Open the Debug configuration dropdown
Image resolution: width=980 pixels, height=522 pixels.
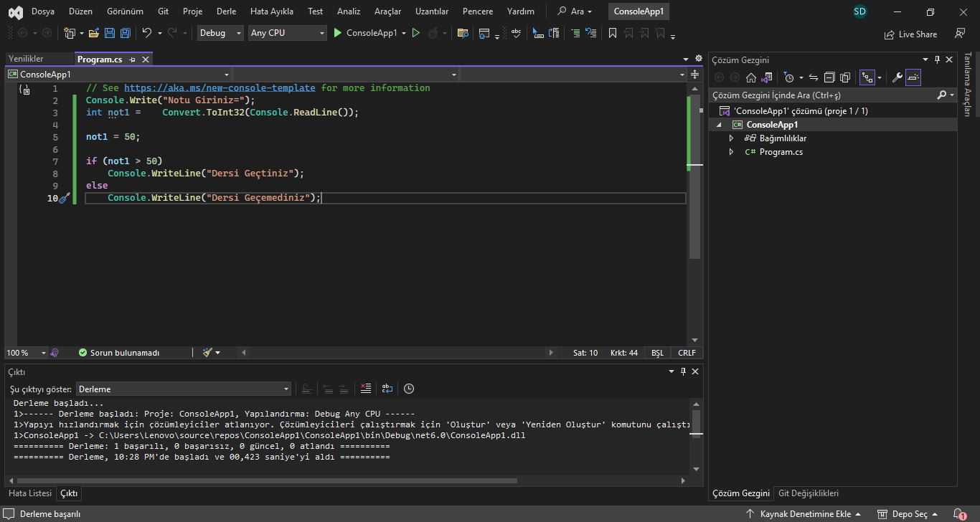(220, 33)
